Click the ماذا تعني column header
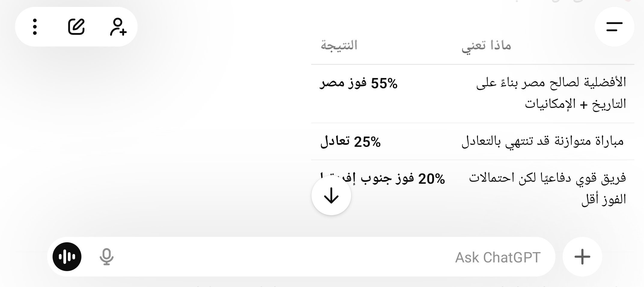The height and width of the screenshot is (287, 644). tap(486, 46)
